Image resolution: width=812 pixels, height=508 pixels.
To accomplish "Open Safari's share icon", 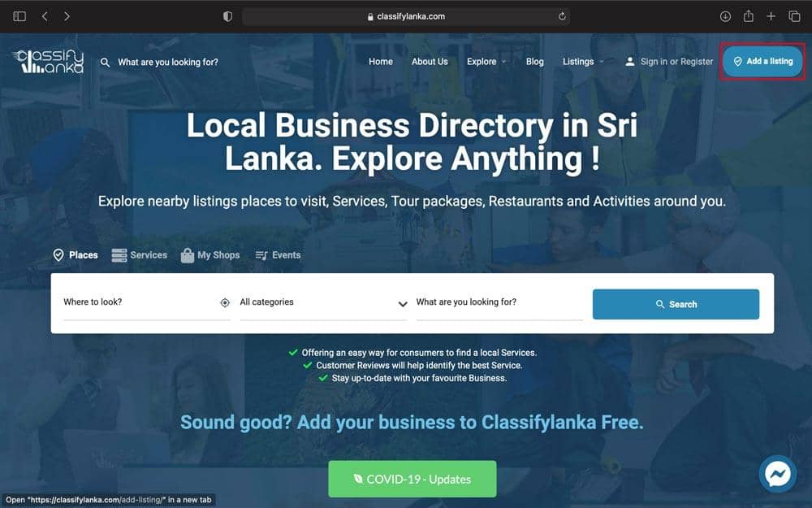I will [749, 16].
